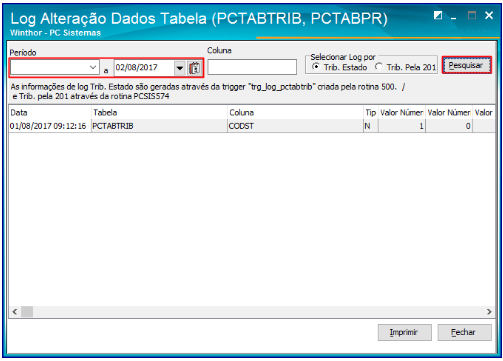
Task: Close the window with the X
Action: pos(489,15)
